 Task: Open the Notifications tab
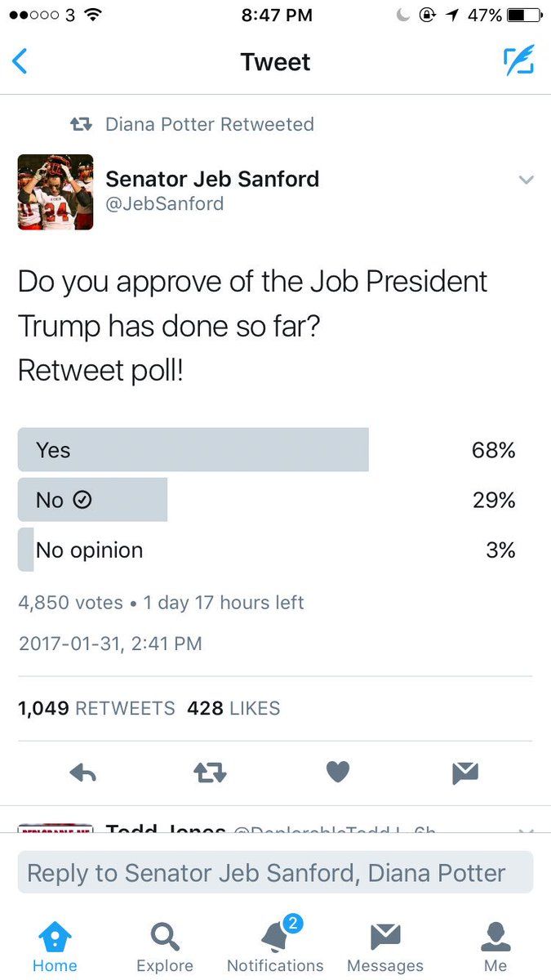point(275,947)
